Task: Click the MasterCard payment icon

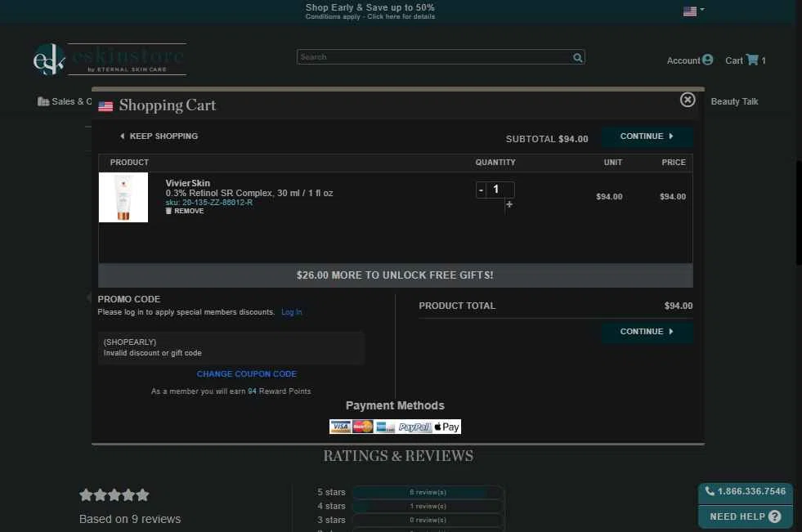Action: click(363, 427)
